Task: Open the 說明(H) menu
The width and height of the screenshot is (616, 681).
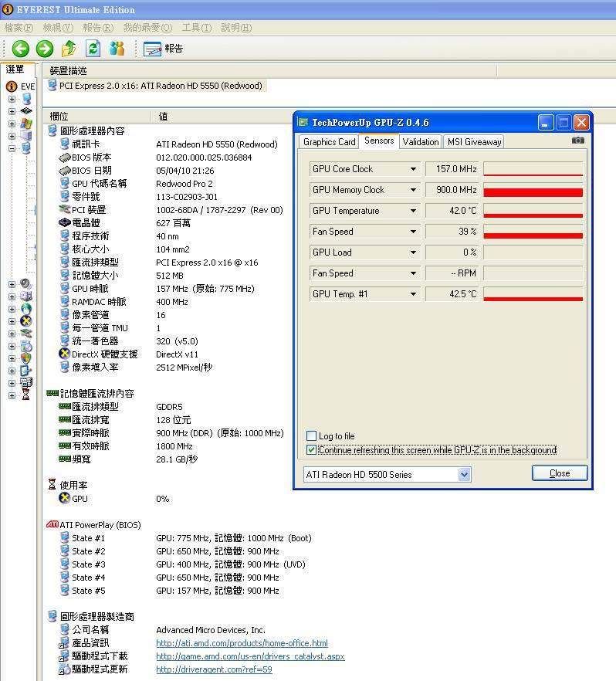Action: click(236, 27)
